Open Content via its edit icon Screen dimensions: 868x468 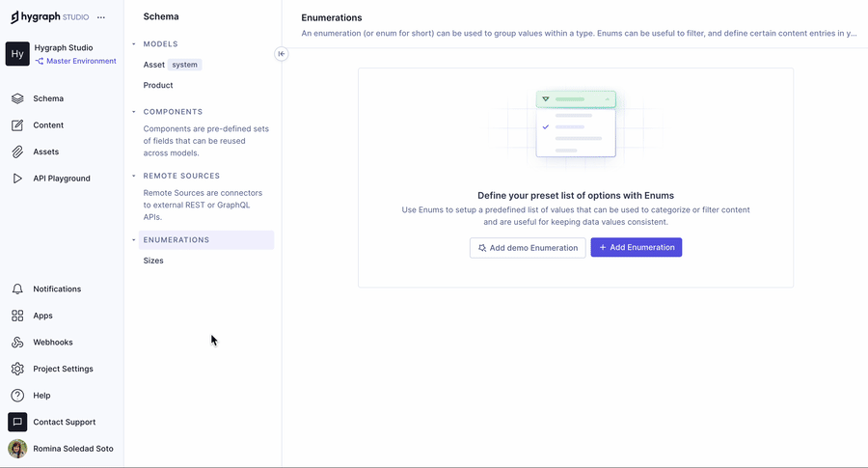coord(17,125)
